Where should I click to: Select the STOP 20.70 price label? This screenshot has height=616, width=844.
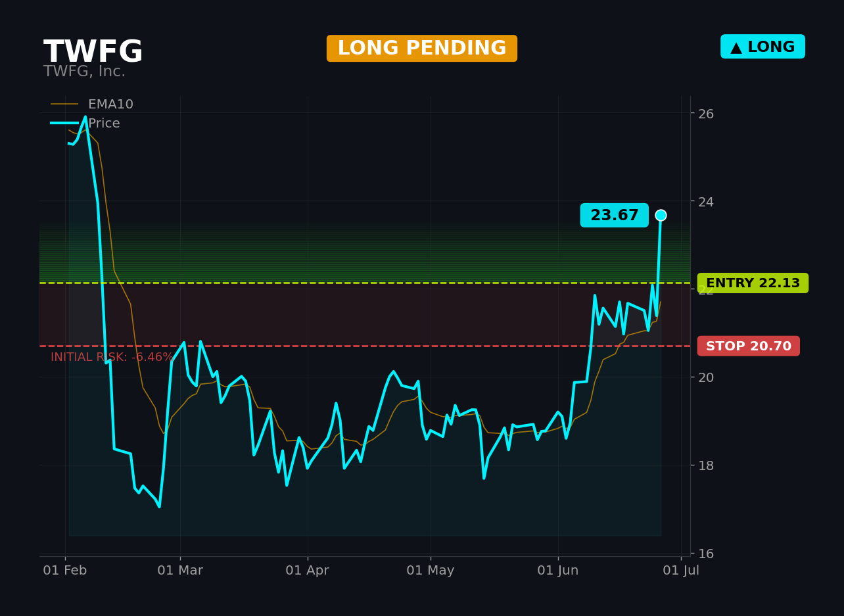(x=749, y=346)
